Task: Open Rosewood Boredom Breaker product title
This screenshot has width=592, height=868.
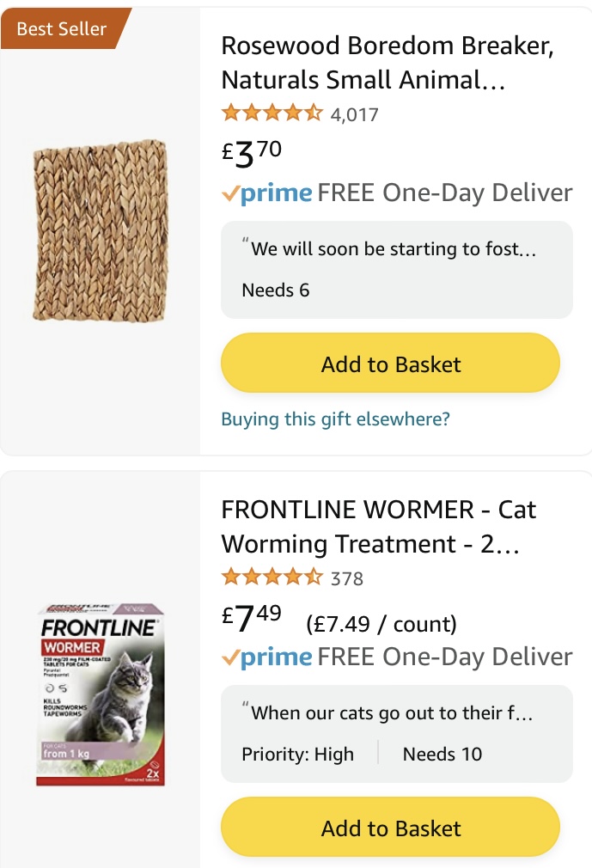Action: tap(387, 63)
